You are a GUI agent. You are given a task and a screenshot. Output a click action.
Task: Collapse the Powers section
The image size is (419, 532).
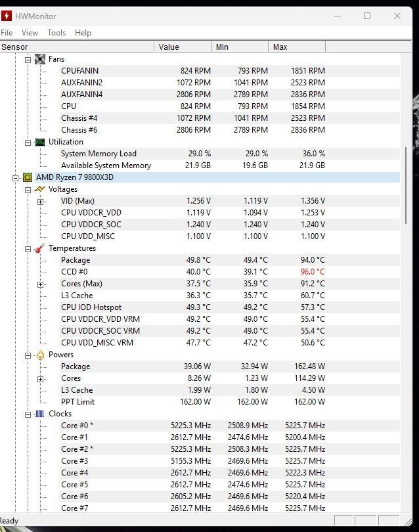(28, 355)
